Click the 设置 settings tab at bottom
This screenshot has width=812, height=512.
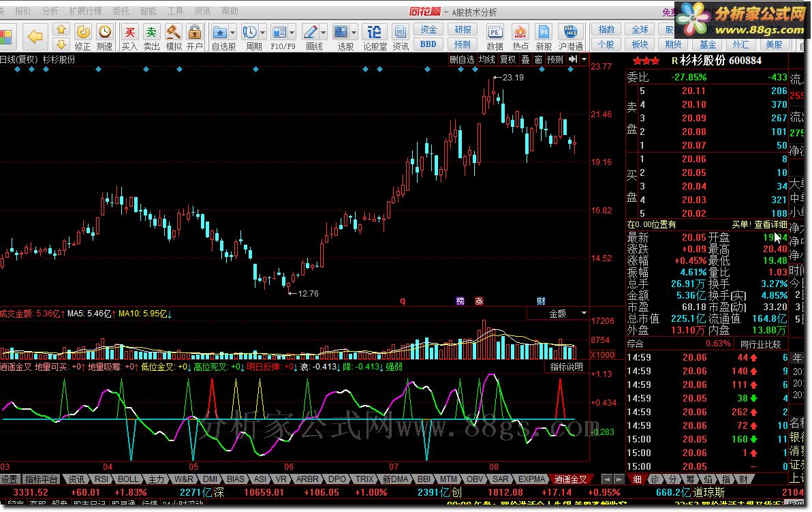tap(10, 479)
